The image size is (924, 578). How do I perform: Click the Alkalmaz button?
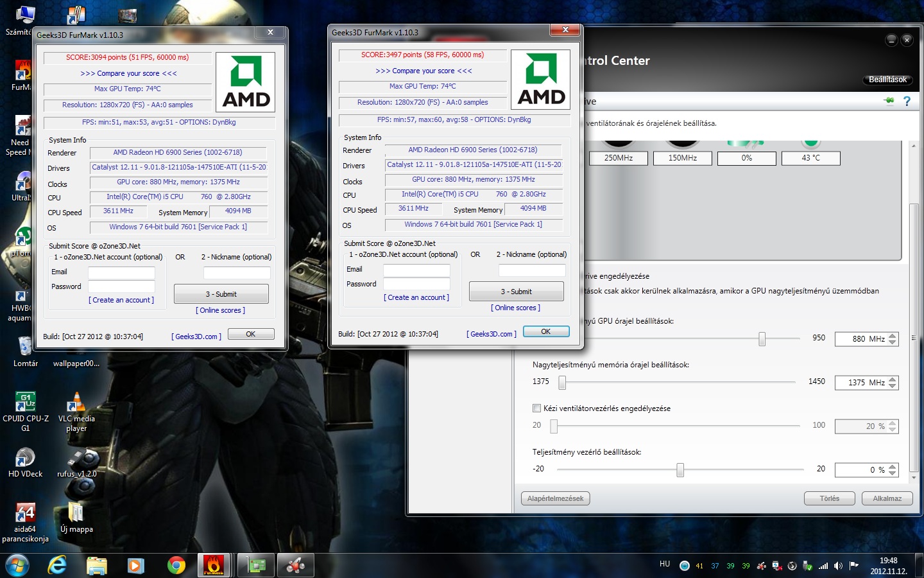(887, 498)
